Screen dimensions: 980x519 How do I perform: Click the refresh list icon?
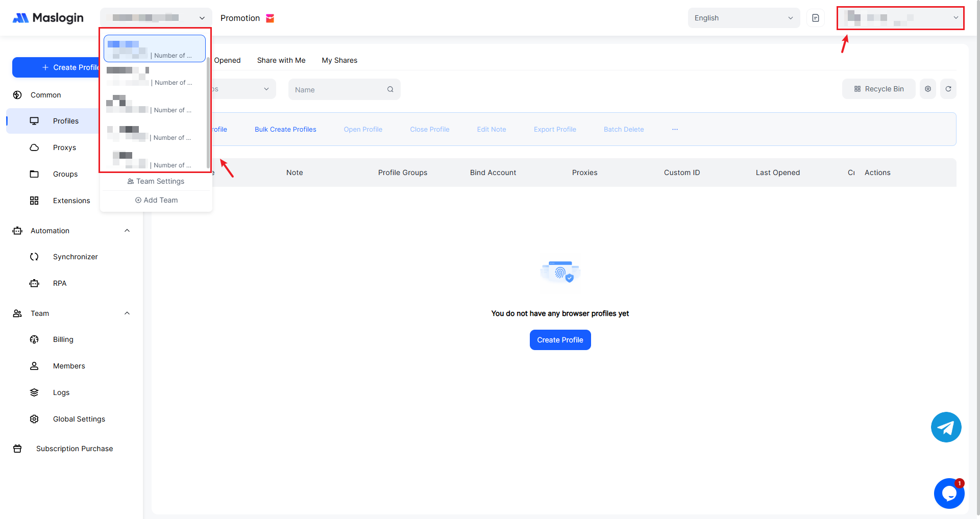pyautogui.click(x=948, y=89)
